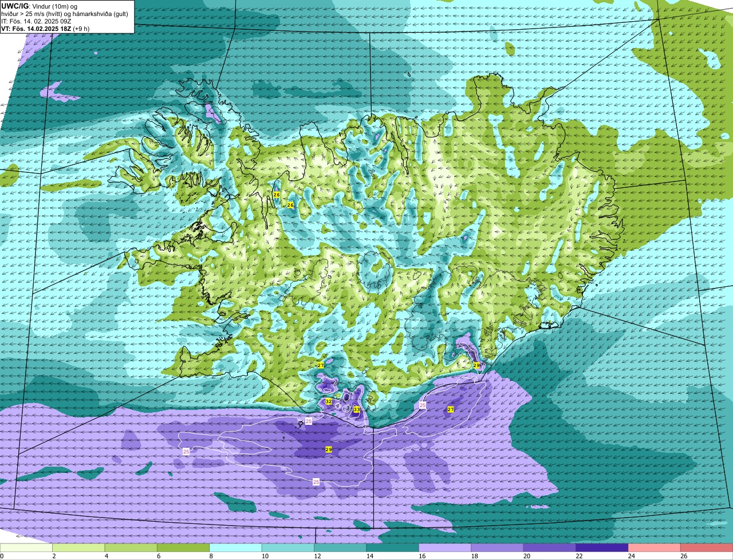This screenshot has width=733, height=560.
Task: Select the 14–16 m/s dark teal swatch
Action: 393,548
